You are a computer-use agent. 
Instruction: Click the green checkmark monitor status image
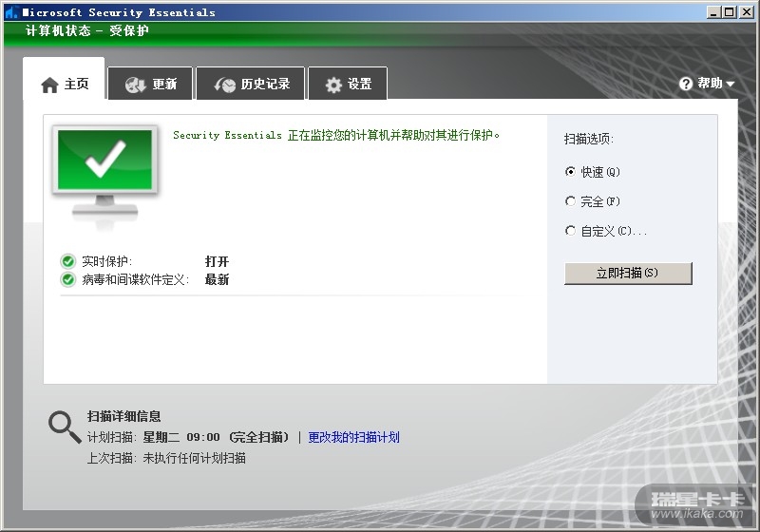coord(104,176)
